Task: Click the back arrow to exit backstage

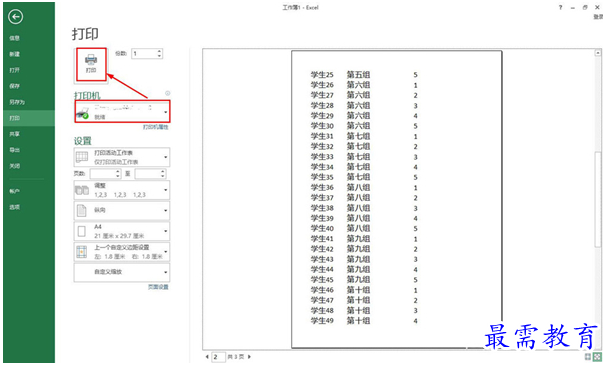Action: point(15,17)
